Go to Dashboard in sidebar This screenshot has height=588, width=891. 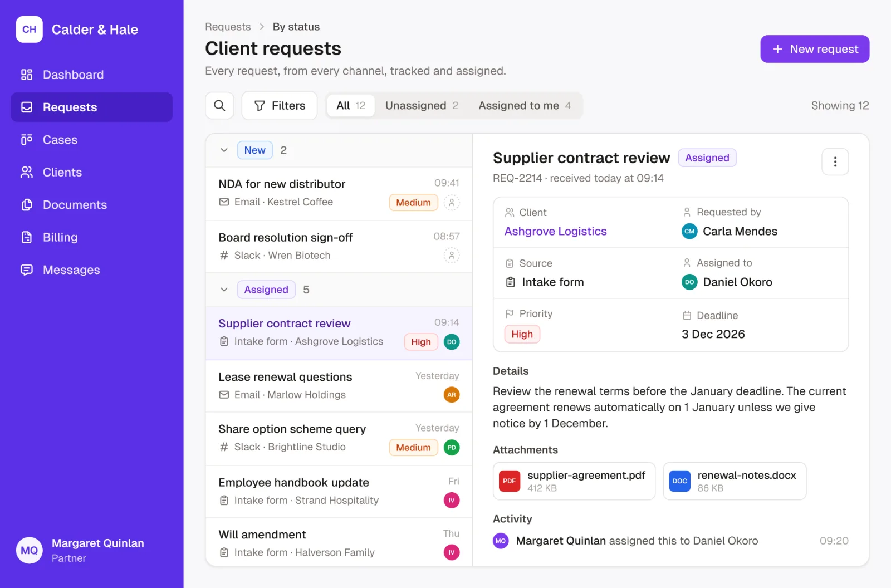click(x=92, y=75)
